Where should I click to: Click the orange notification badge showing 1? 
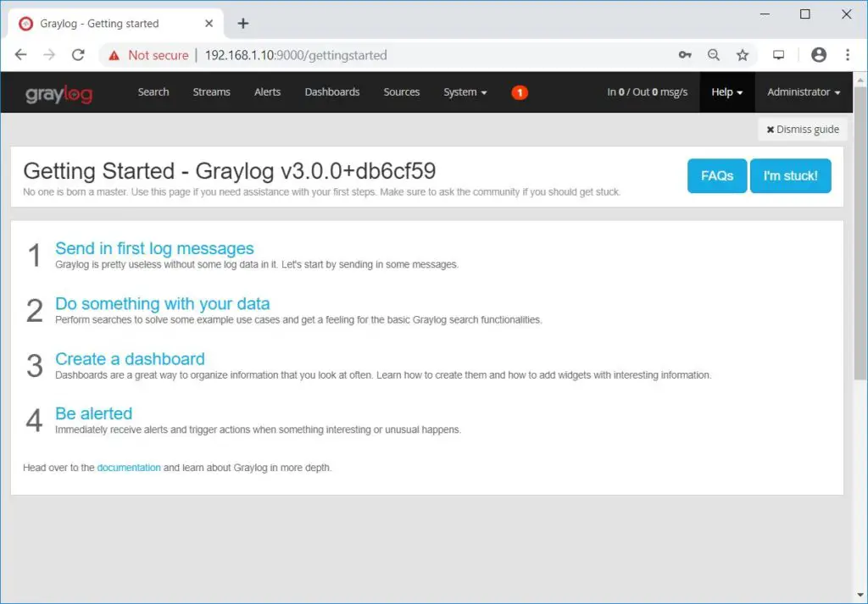coord(520,92)
